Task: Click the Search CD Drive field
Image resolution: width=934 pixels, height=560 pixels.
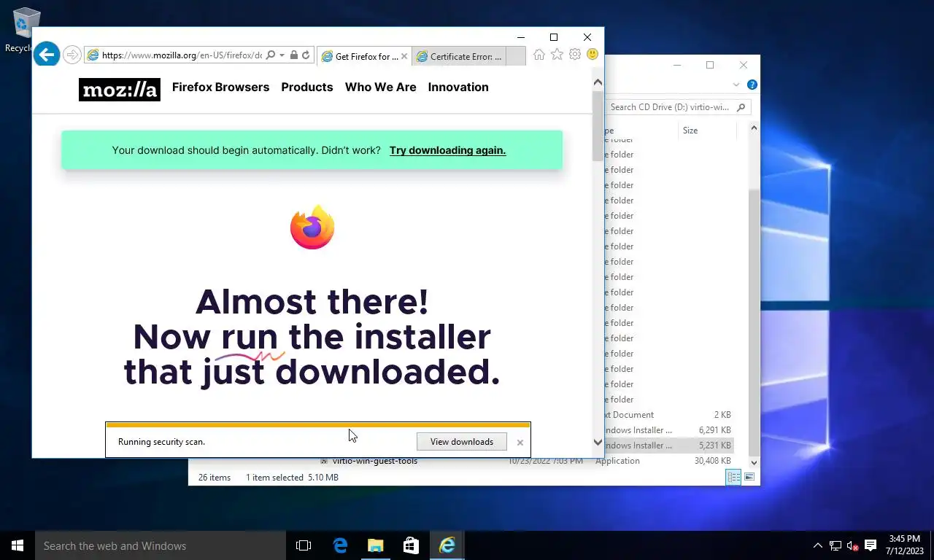Action: (670, 107)
